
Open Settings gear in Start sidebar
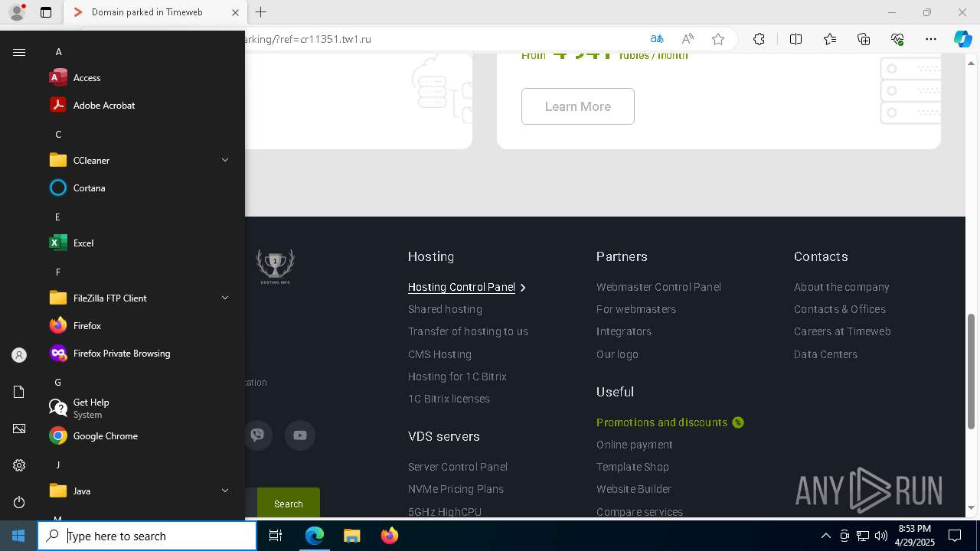(19, 465)
